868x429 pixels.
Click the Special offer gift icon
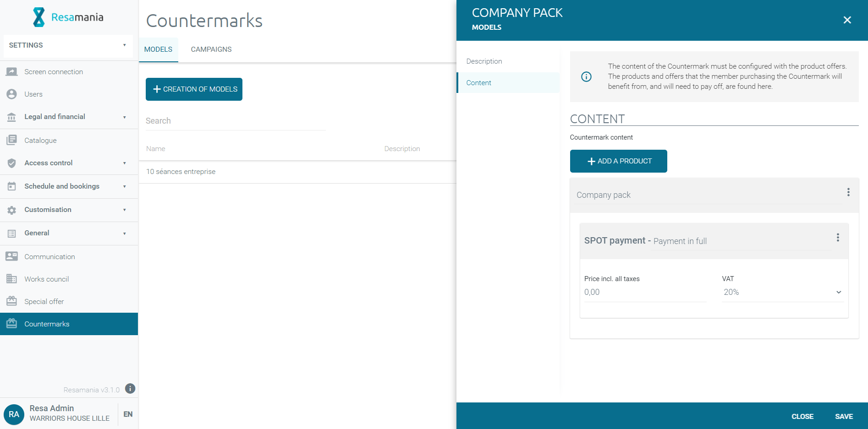[12, 301]
